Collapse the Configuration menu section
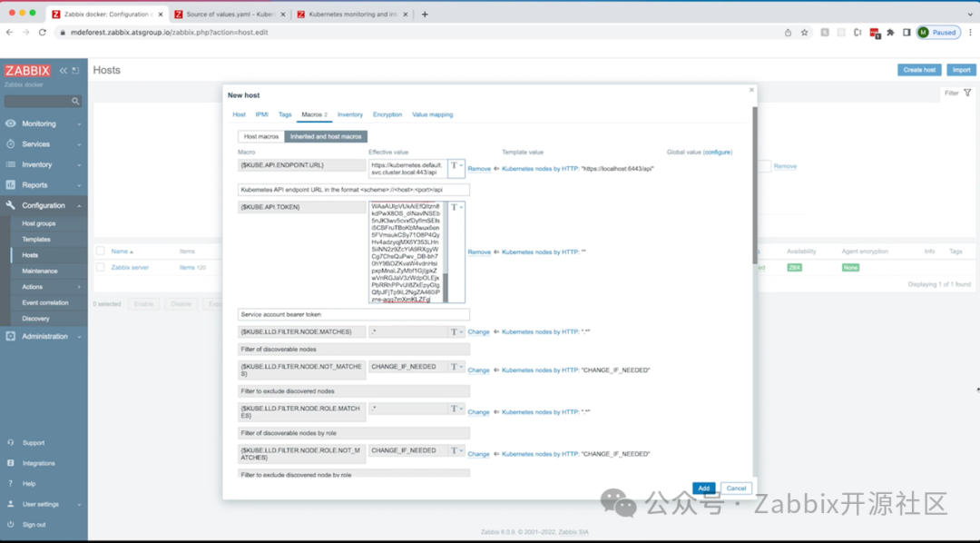The image size is (980, 543). (44, 205)
